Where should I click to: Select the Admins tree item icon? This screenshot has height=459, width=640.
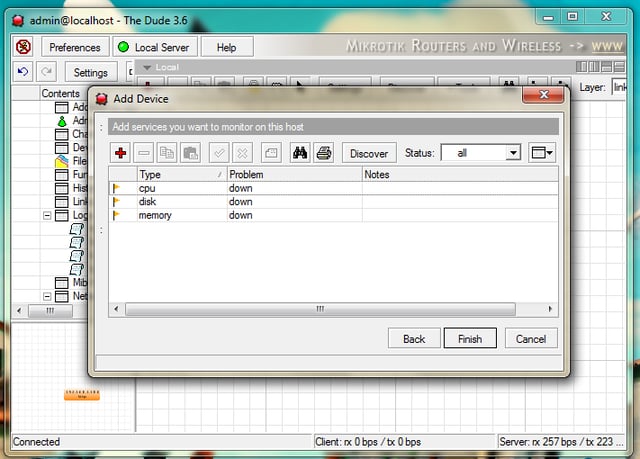point(62,121)
